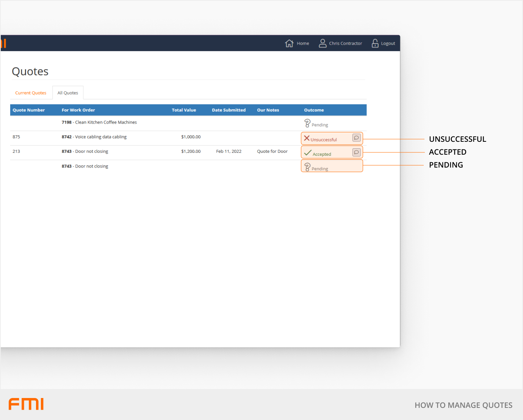Select the All Quotes tab
This screenshot has height=420, width=523.
click(68, 93)
